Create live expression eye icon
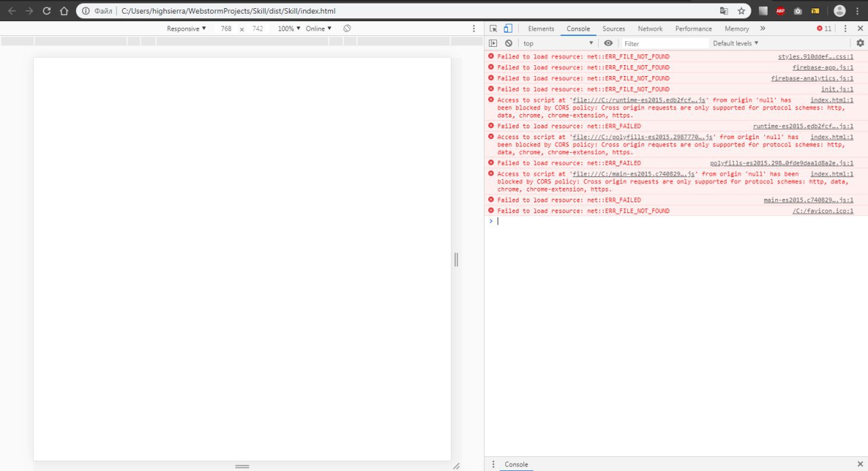The height and width of the screenshot is (471, 868). [608, 43]
